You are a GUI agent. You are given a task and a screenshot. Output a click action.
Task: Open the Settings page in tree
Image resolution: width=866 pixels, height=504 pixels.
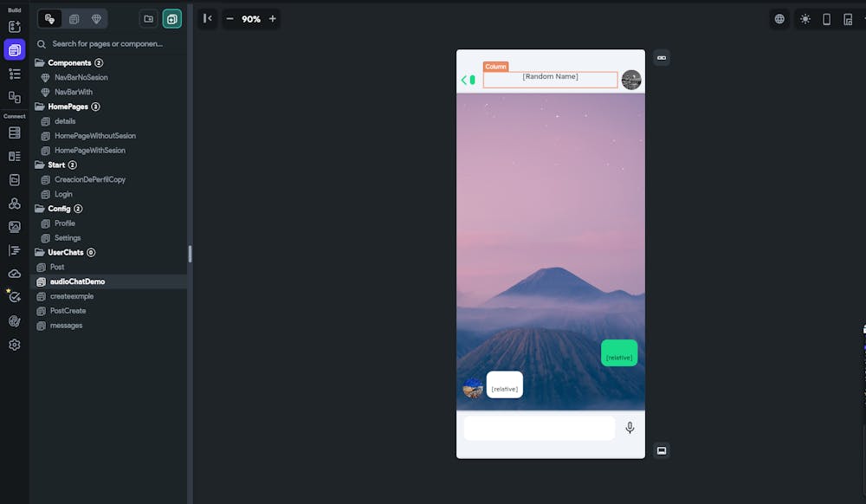68,238
